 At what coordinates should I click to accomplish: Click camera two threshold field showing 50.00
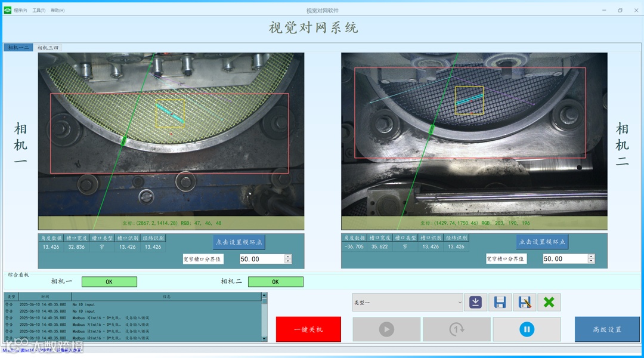565,258
